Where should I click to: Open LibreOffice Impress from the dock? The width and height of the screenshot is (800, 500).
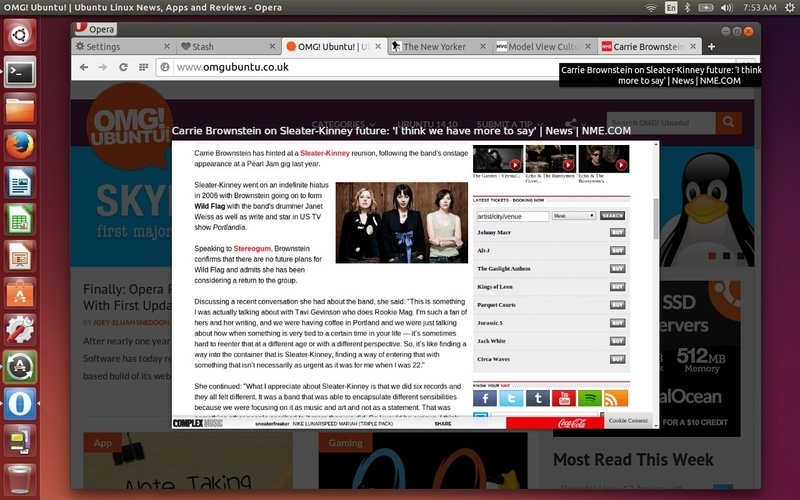[x=20, y=256]
